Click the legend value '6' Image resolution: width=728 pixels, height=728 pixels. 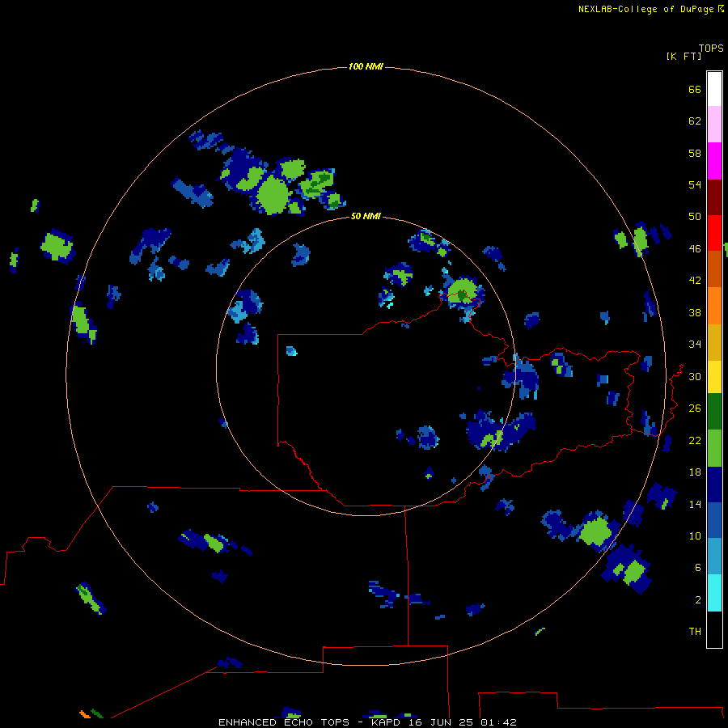[x=698, y=568]
